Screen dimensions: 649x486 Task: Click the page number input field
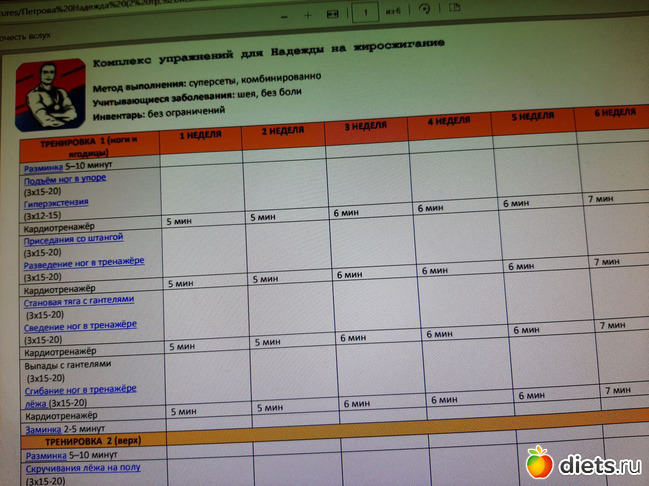point(367,14)
